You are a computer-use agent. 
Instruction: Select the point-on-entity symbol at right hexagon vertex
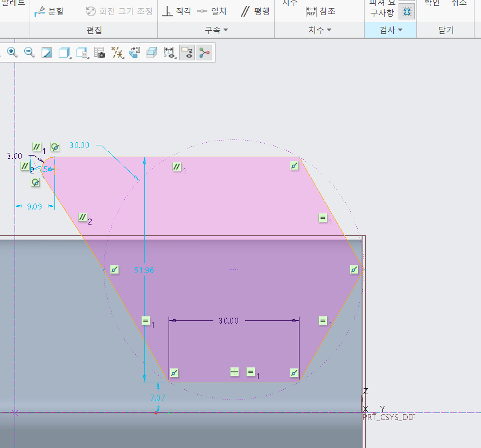tap(354, 270)
